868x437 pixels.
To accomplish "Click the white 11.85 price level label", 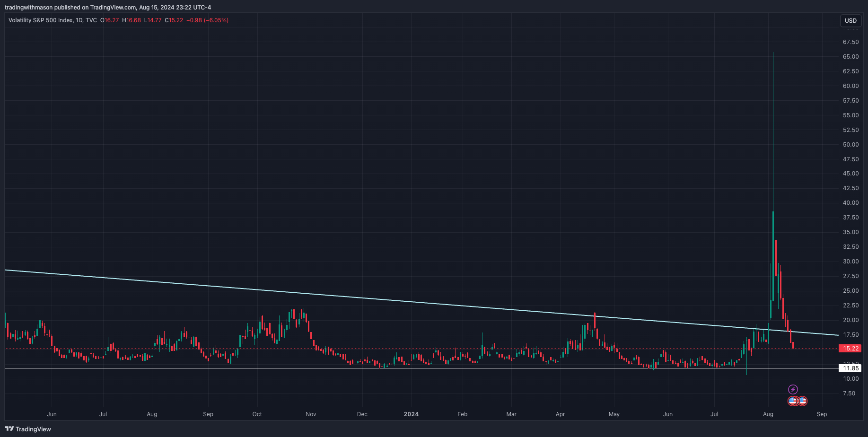I will tap(850, 368).
